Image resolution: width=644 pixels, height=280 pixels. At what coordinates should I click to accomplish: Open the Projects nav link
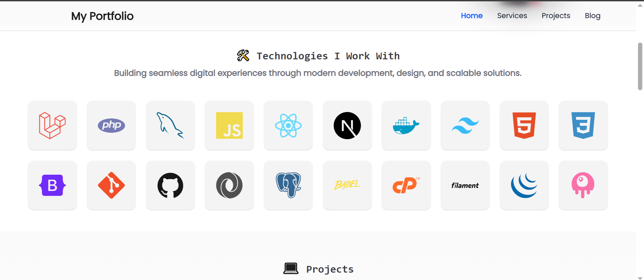[x=556, y=16]
